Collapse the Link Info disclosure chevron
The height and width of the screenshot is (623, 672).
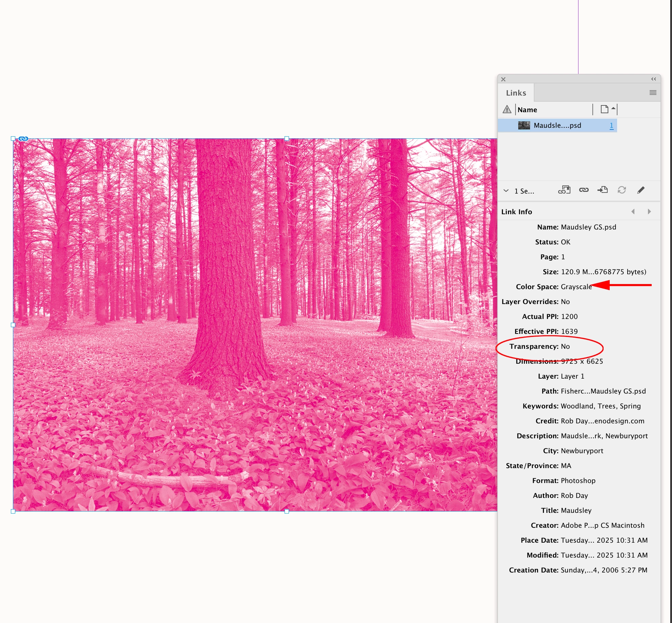(506, 191)
